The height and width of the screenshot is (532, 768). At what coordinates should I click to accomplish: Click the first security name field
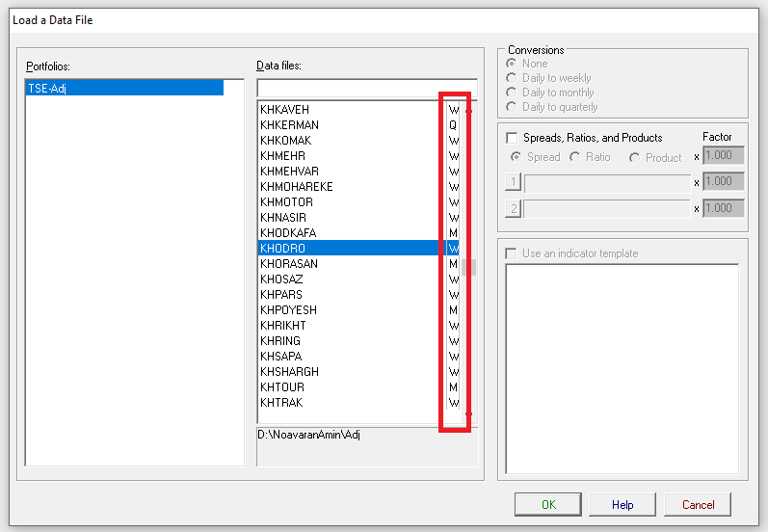pos(607,183)
